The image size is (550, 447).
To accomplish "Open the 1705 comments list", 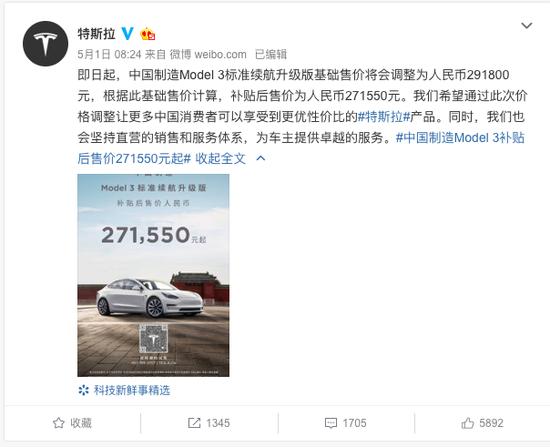I will tap(354, 423).
